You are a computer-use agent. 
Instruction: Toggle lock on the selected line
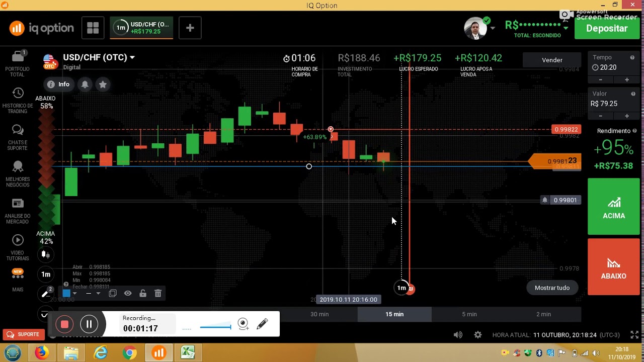143,293
